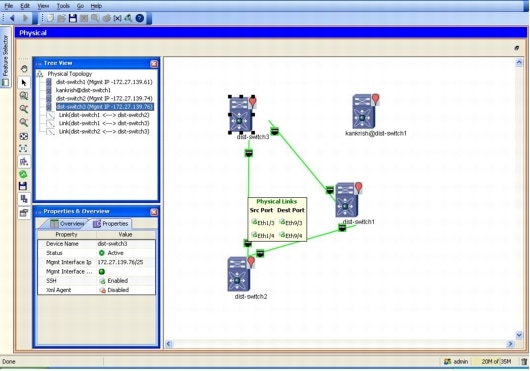
Task: Click the Zoom Out magnifier tool
Action: click(24, 122)
